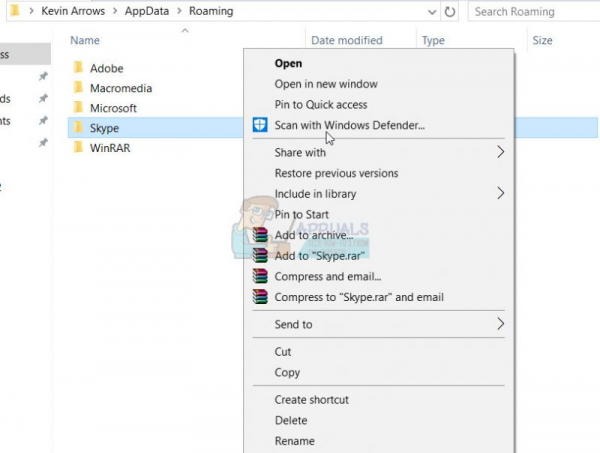600x453 pixels.
Task: Click WinRAR icon beside Compress and email
Action: [x=260, y=276]
